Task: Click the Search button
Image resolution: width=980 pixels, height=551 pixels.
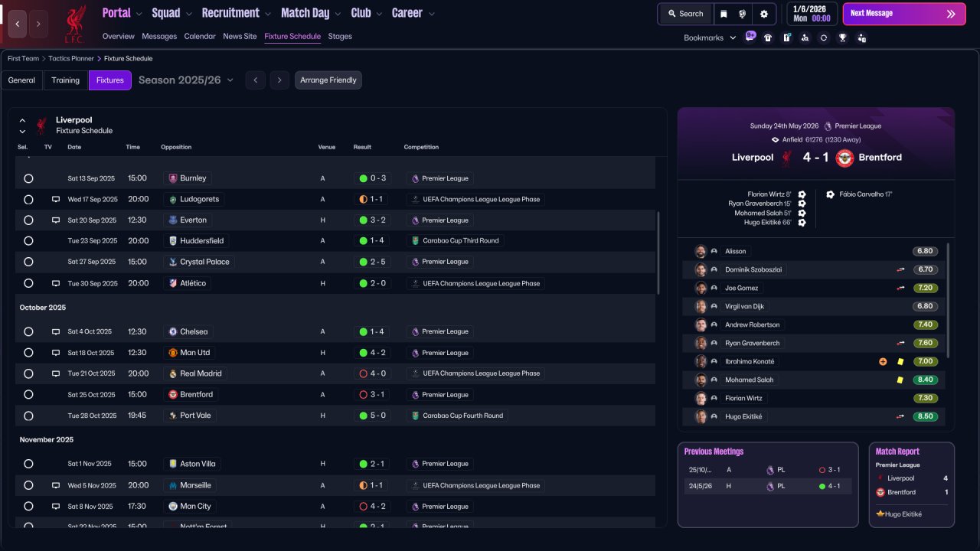Action: [x=685, y=14]
